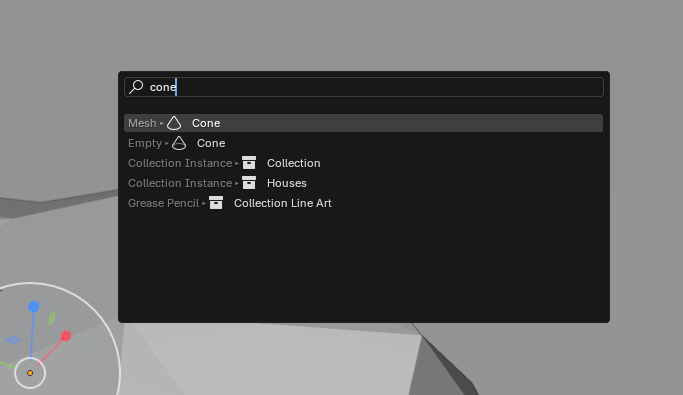Screen dimensions: 683x395
Task: Select the Mesh Cone search result
Action: pos(363,123)
